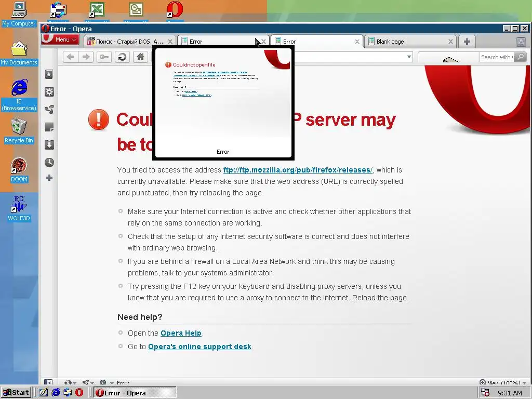Open the red Opera Menu button
The width and height of the screenshot is (532, 399).
point(60,39)
